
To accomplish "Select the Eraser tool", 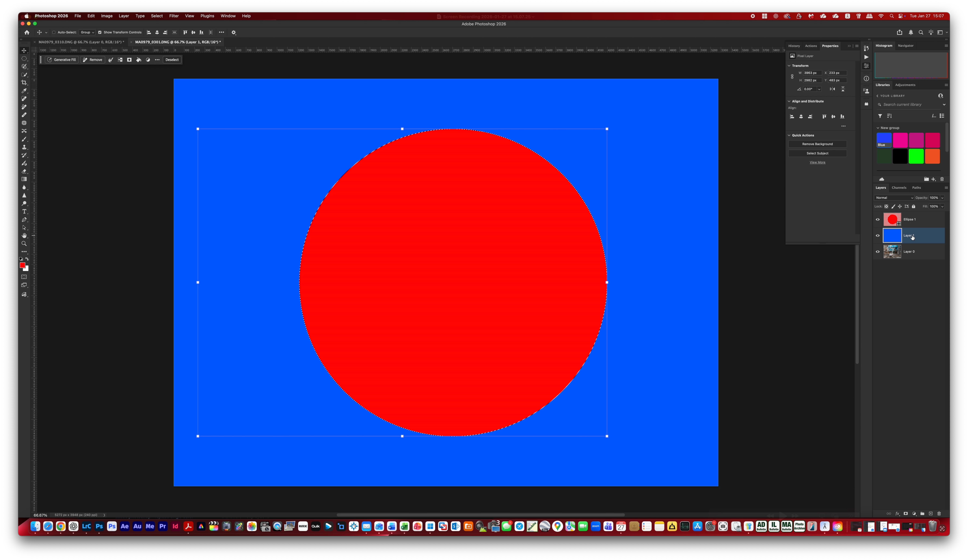I will point(24,171).
